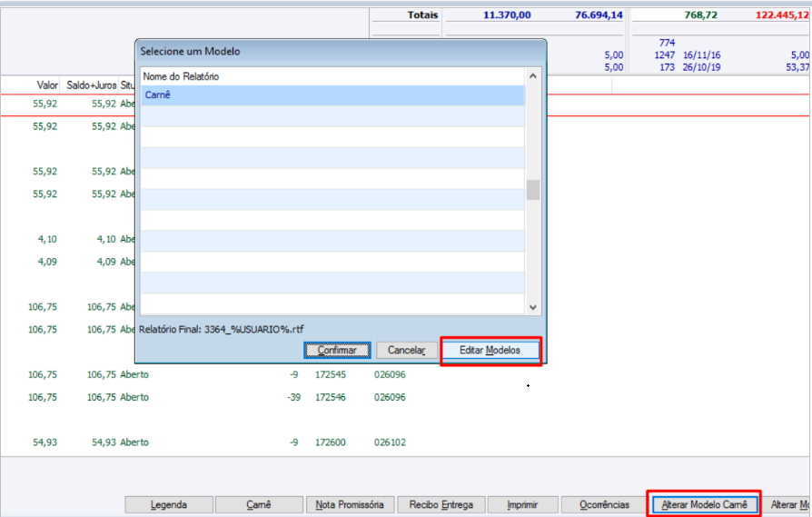
Task: Click the list scrollbar down arrow
Action: [533, 307]
